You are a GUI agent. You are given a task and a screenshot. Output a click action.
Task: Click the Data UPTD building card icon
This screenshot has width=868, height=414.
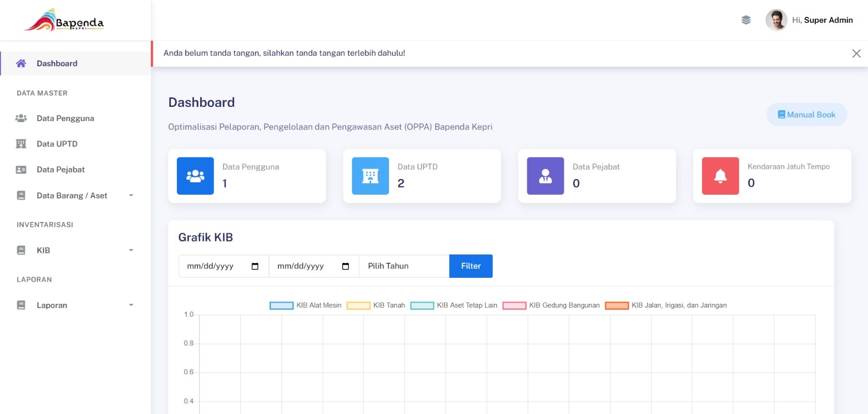(371, 176)
